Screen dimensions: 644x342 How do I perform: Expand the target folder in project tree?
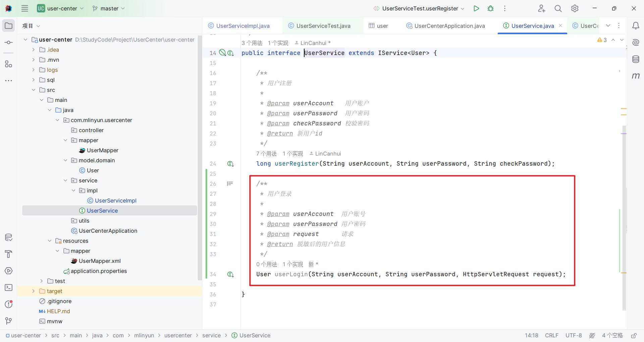[x=33, y=291]
